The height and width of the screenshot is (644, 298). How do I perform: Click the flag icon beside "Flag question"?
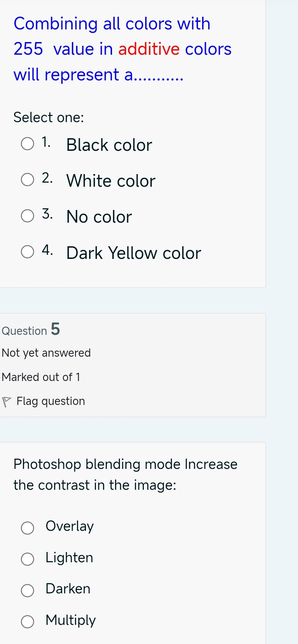point(7,401)
